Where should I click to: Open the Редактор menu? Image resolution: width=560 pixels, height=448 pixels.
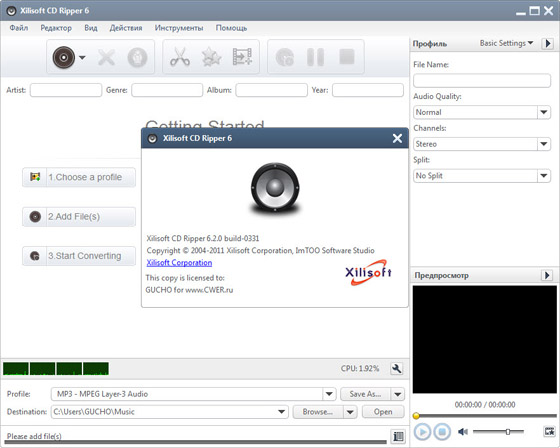(56, 28)
